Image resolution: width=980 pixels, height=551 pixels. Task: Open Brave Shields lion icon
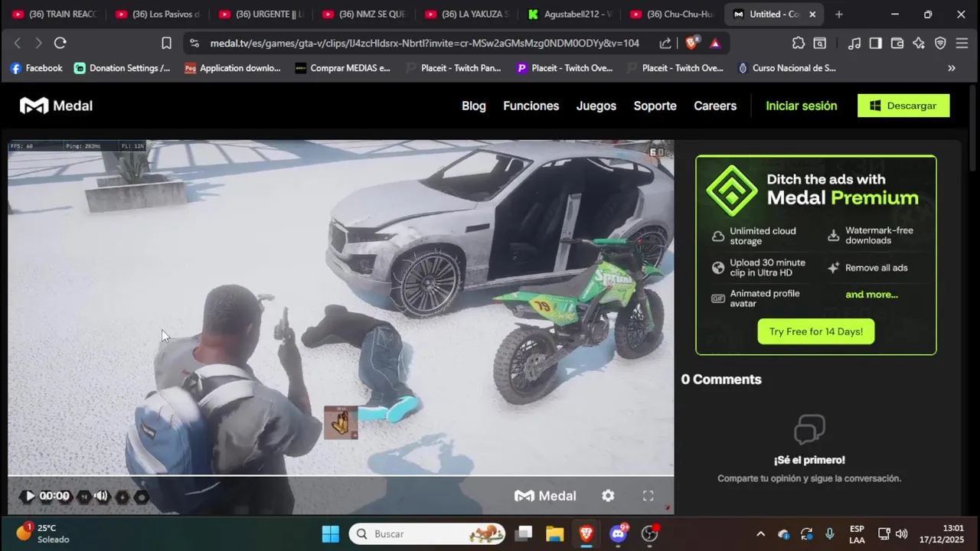point(691,43)
